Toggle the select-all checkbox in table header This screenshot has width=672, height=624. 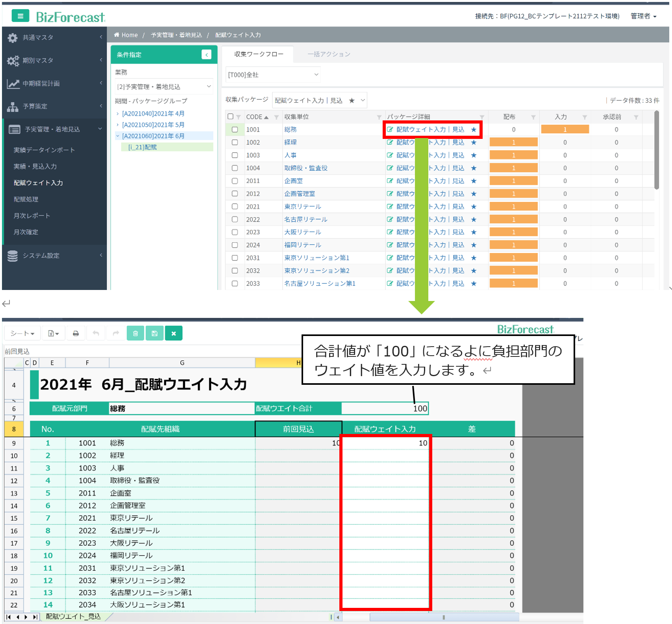point(230,116)
